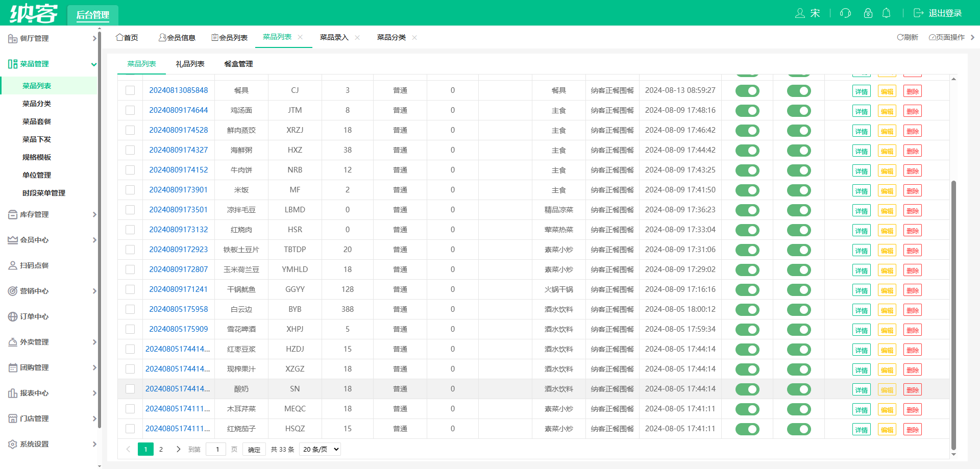Select 菜品套餐 in sidebar

pyautogui.click(x=37, y=121)
